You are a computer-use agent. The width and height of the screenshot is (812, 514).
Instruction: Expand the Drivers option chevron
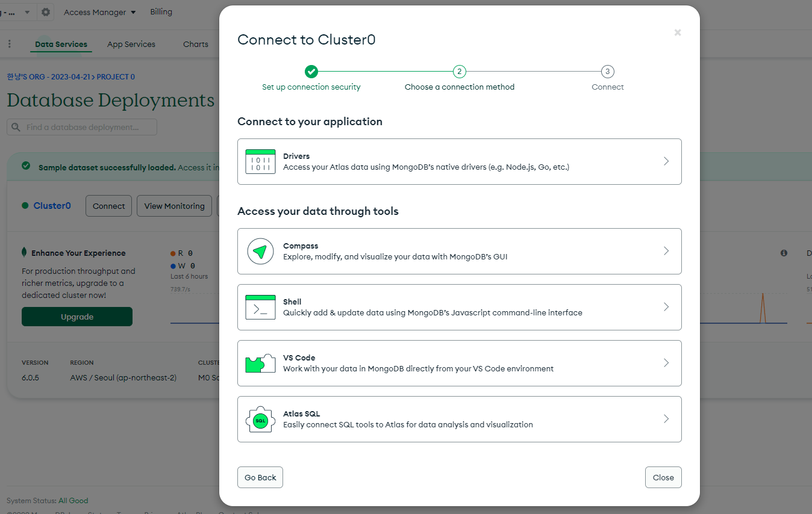666,161
